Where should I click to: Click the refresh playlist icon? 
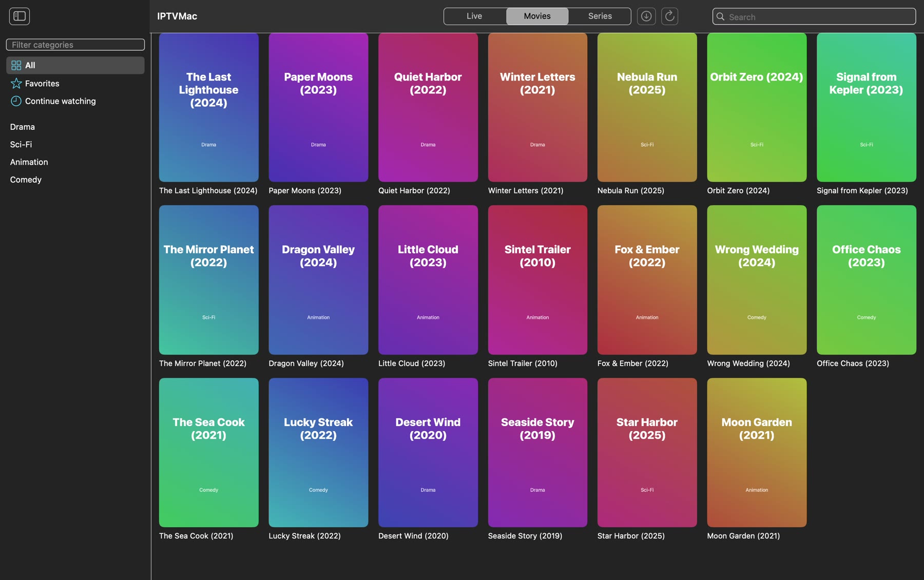click(x=669, y=16)
